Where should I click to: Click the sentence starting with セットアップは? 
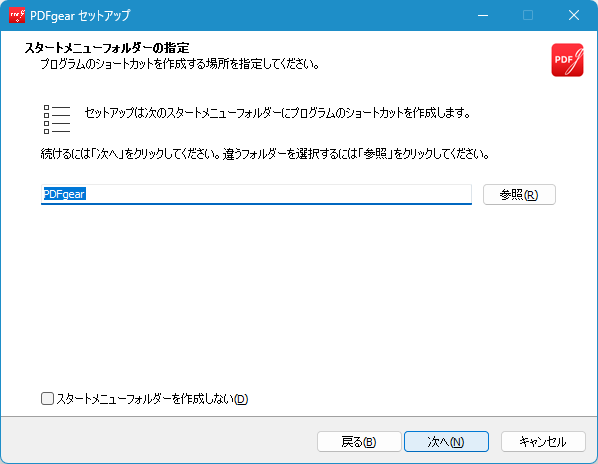click(277, 113)
